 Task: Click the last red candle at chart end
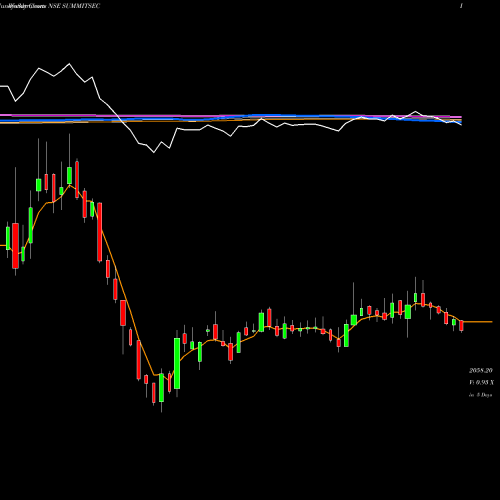point(461,326)
